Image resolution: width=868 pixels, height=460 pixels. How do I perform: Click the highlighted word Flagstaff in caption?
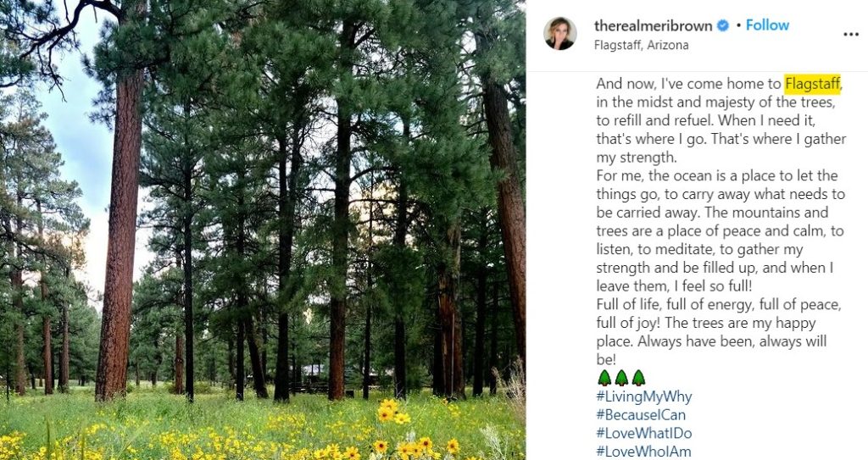(812, 84)
